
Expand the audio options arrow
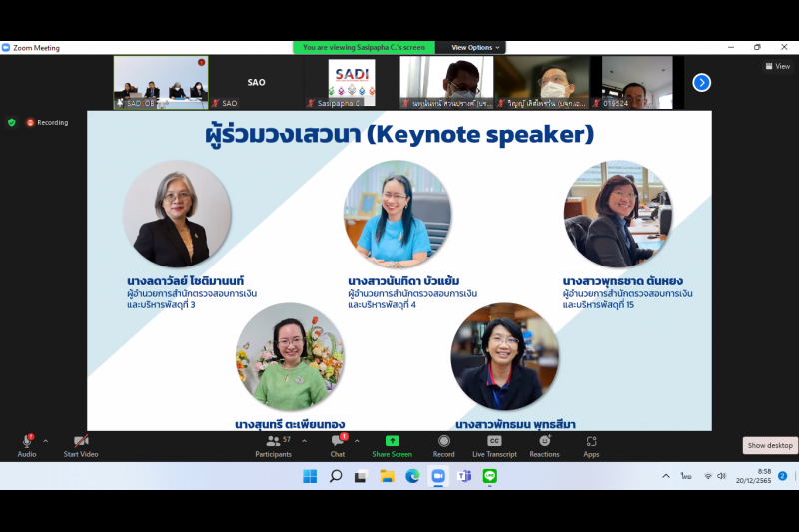pyautogui.click(x=46, y=441)
